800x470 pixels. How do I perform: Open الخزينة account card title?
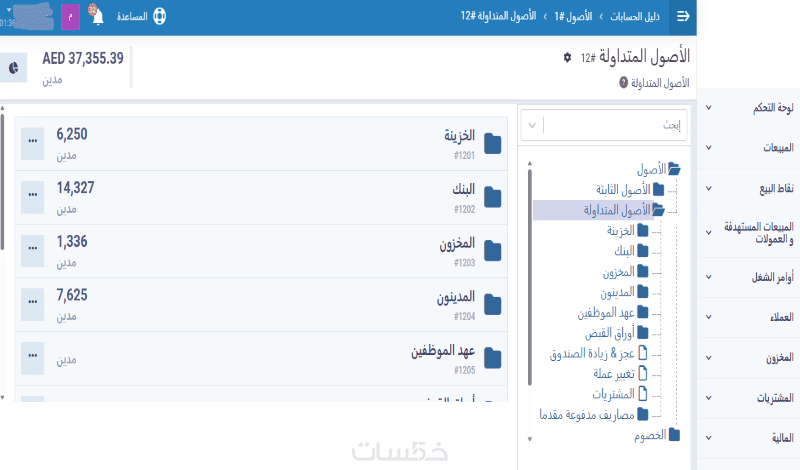459,135
